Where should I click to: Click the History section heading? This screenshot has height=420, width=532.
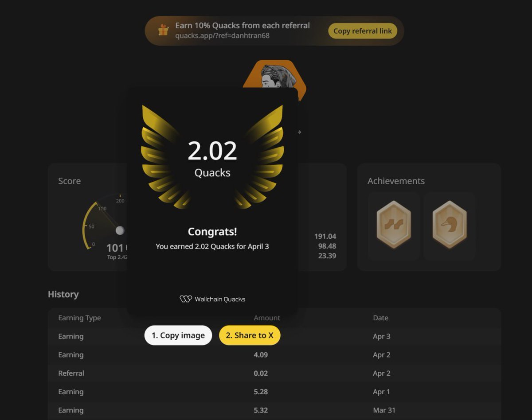tap(63, 294)
